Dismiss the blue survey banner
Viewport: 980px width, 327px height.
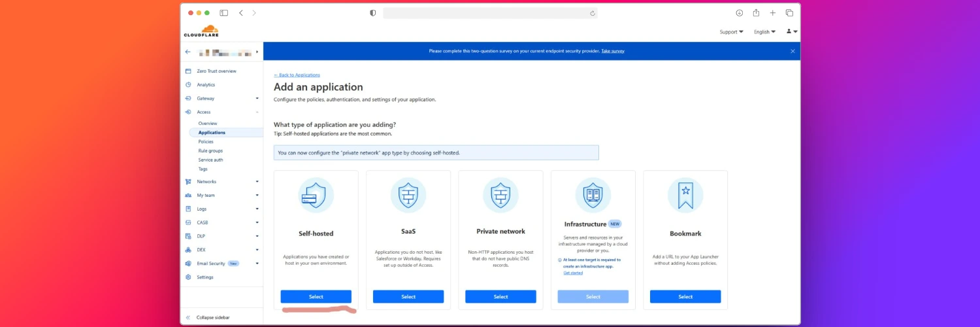(x=792, y=51)
